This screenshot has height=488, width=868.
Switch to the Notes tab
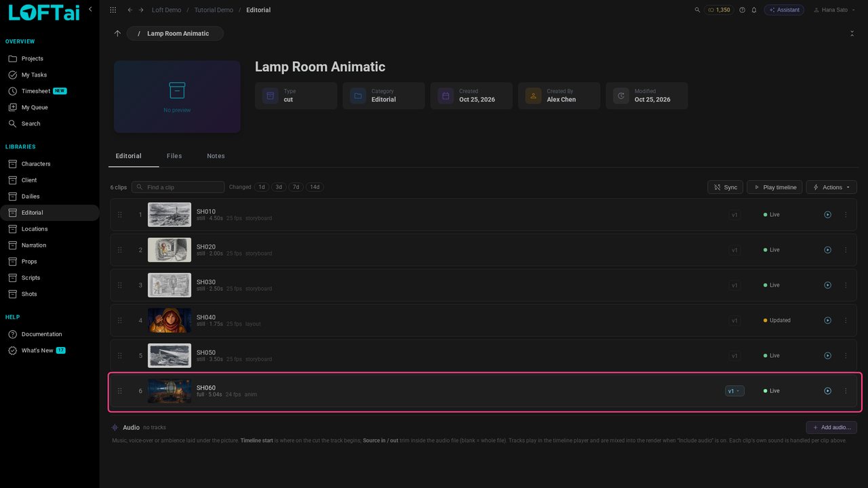tap(216, 156)
